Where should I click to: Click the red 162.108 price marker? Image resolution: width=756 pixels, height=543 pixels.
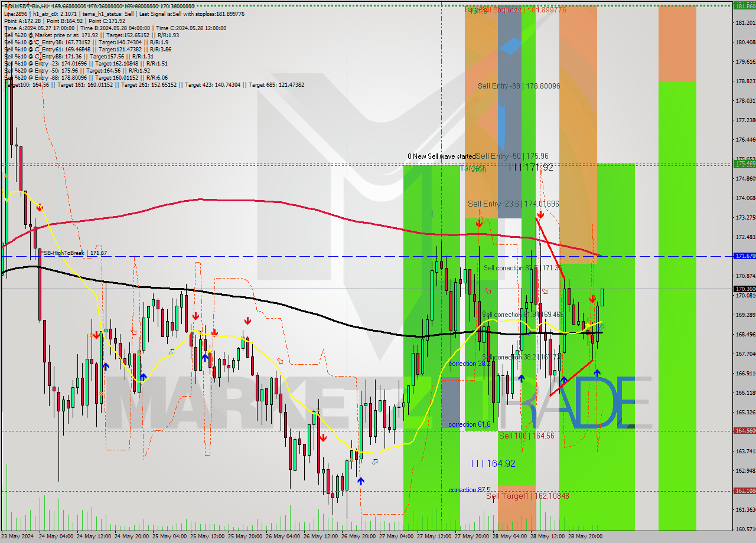click(x=745, y=491)
